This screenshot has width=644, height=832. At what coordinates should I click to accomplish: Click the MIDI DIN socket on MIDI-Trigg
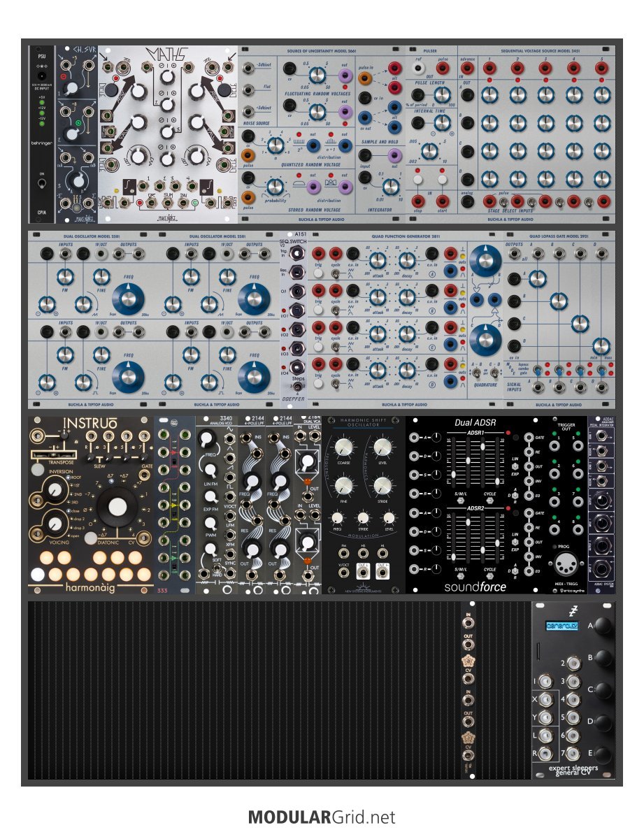pos(566,564)
